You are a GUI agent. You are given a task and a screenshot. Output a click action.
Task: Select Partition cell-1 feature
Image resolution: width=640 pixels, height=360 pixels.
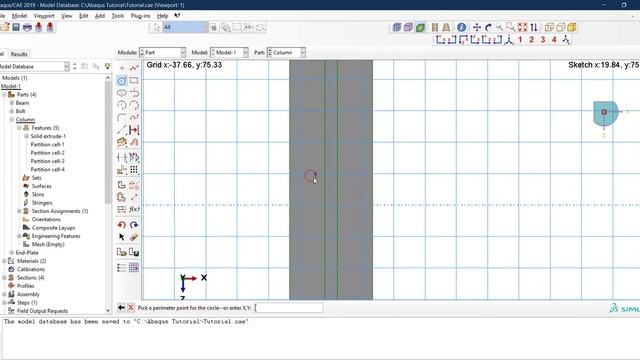coord(47,144)
